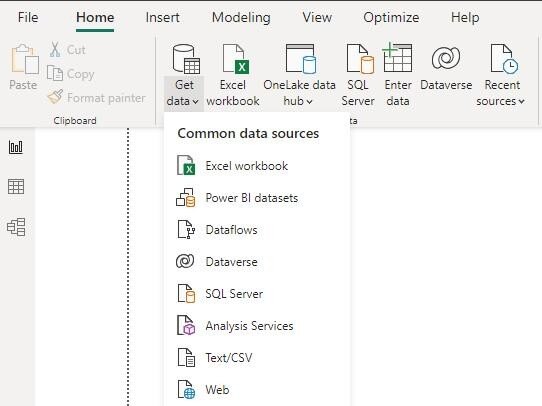
Task: Click the Text/CSV file icon
Action: coord(186,357)
